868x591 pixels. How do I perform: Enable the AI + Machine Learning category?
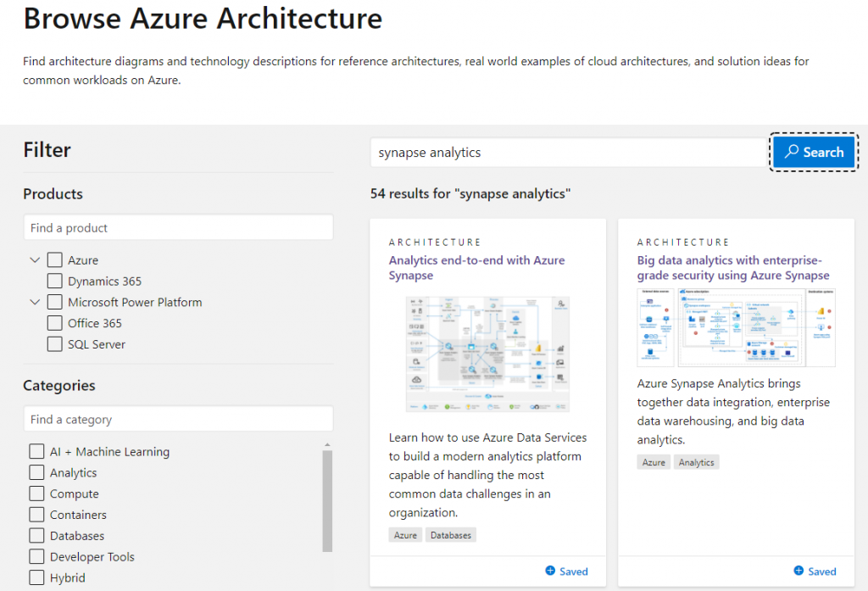coord(36,451)
